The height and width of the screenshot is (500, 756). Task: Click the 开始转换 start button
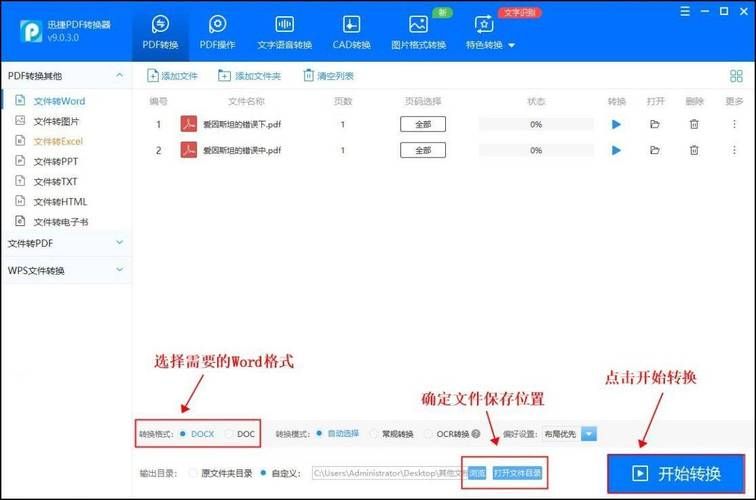click(676, 473)
